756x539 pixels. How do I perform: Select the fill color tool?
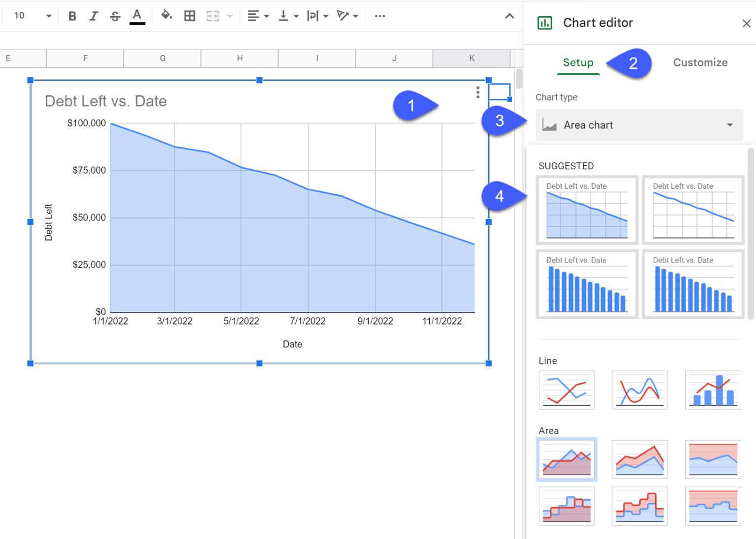pos(166,15)
